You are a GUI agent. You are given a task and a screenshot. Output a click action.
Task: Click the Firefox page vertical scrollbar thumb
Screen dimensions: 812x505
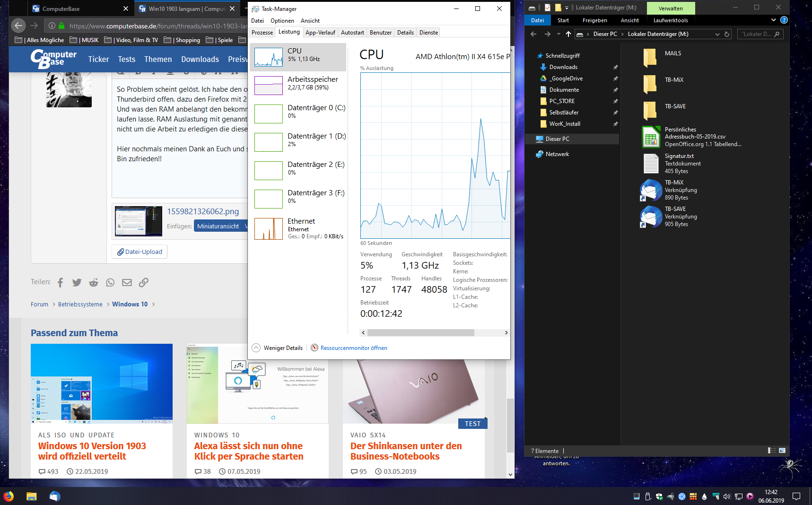pos(510,425)
